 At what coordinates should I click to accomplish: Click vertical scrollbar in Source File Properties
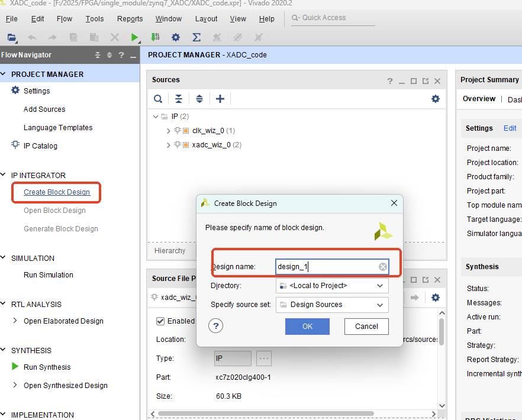442,332
